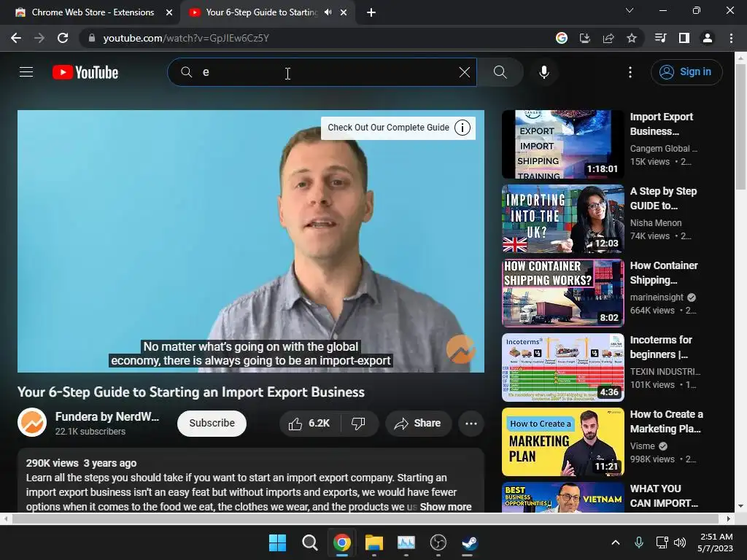Click the Fundera watermark on the video

pos(460,349)
